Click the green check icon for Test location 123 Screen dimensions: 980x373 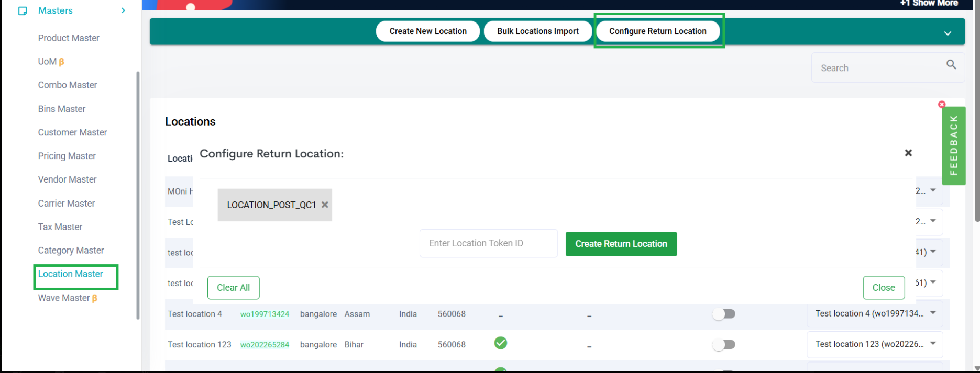pos(501,343)
